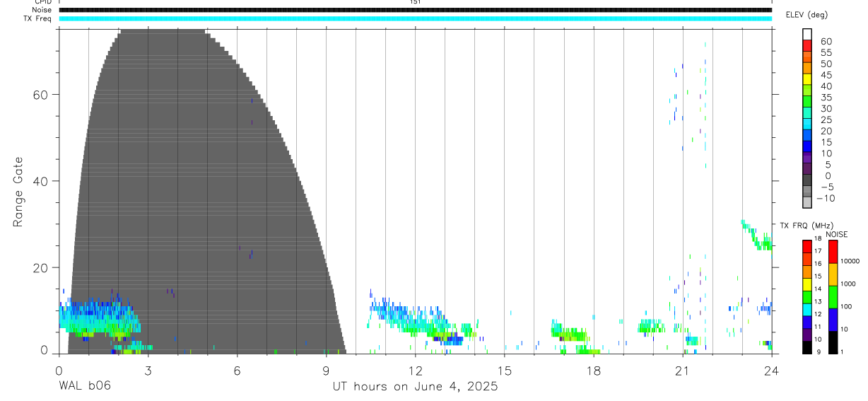Click the 'WAL b06' radar beam label
This screenshot has height=401, width=868.
click(x=85, y=386)
